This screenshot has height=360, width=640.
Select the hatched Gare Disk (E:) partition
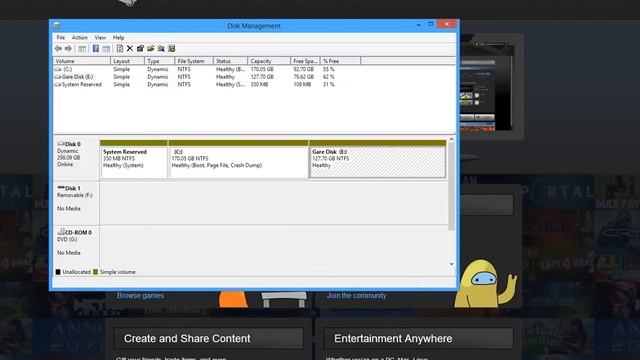point(378,159)
